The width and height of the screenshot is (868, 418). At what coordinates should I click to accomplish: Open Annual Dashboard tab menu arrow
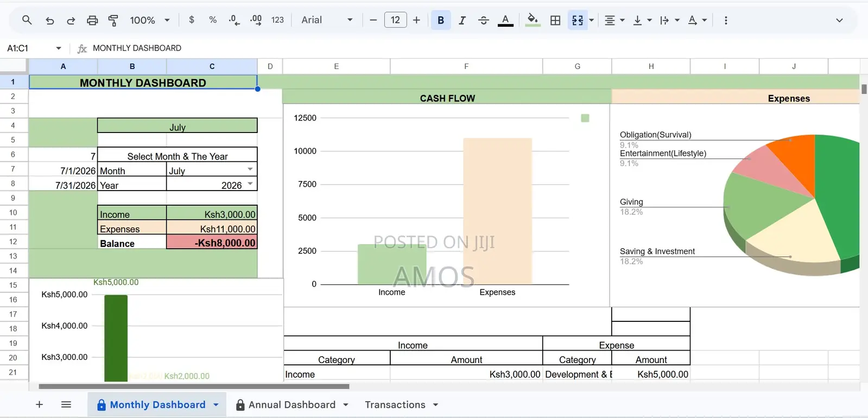[x=346, y=404]
